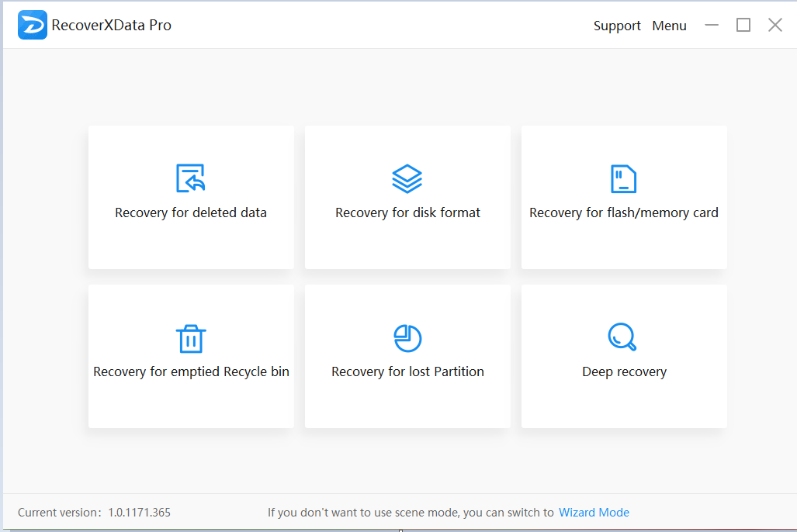Click the RecoverXData Pro logo icon
This screenshot has width=797, height=532.
(x=33, y=25)
